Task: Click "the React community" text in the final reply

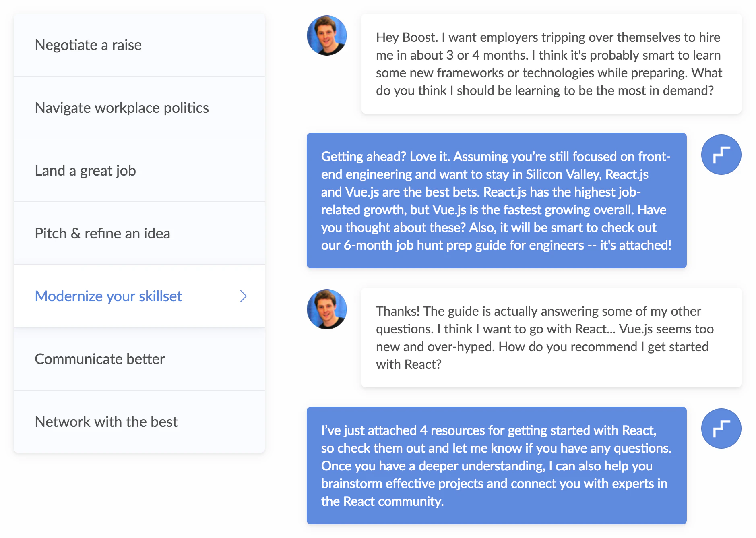Action: tap(382, 501)
